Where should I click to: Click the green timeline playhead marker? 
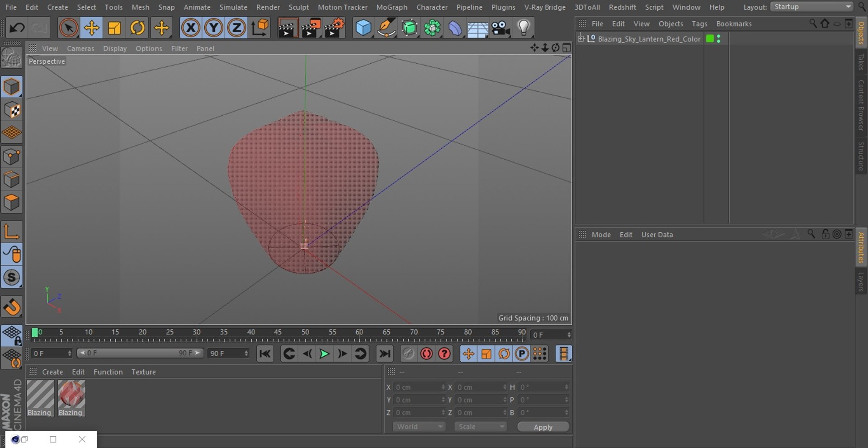click(35, 333)
